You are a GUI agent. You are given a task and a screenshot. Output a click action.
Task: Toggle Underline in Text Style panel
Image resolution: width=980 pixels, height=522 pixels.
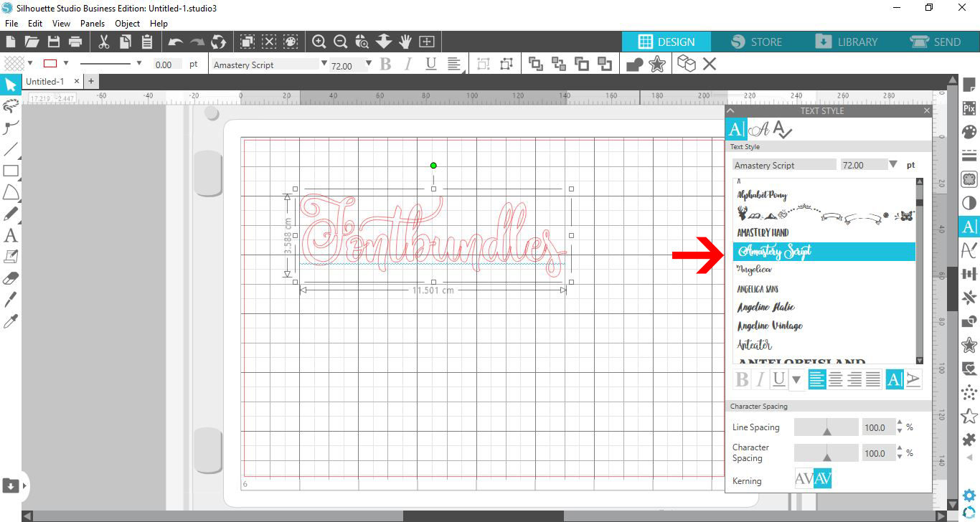(778, 379)
